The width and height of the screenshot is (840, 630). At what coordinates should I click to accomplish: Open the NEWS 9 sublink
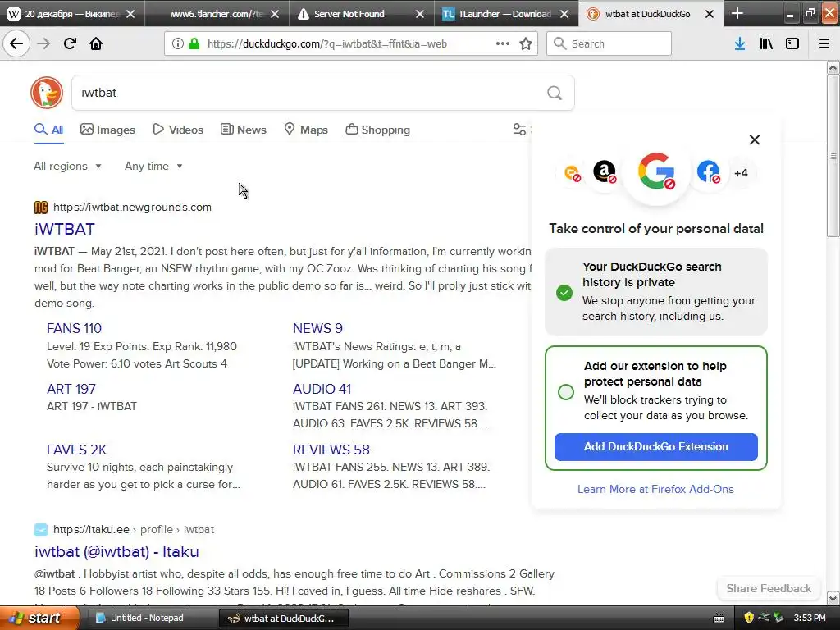(x=317, y=328)
